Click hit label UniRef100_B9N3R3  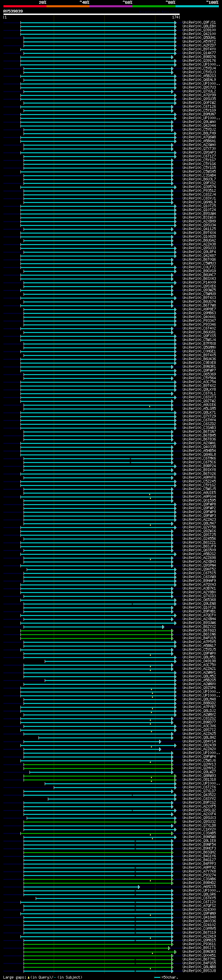click(199, 952)
